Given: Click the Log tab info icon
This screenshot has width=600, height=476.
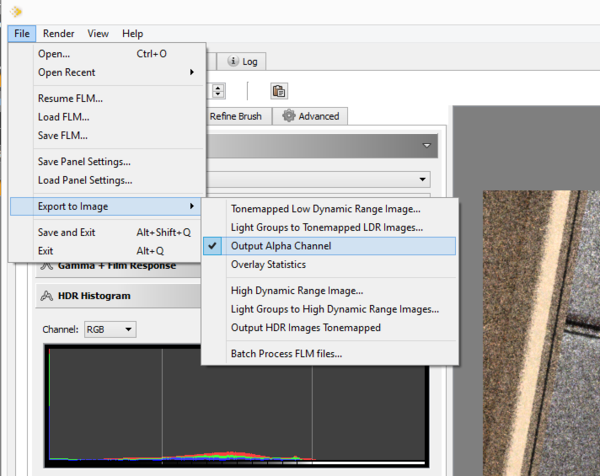Looking at the screenshot, I should point(233,61).
